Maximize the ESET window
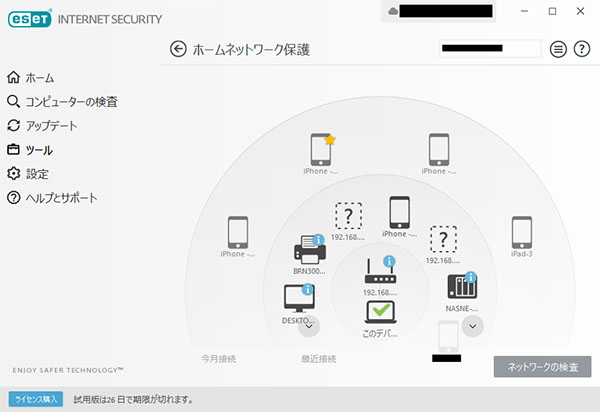This screenshot has width=600, height=412. click(x=552, y=11)
